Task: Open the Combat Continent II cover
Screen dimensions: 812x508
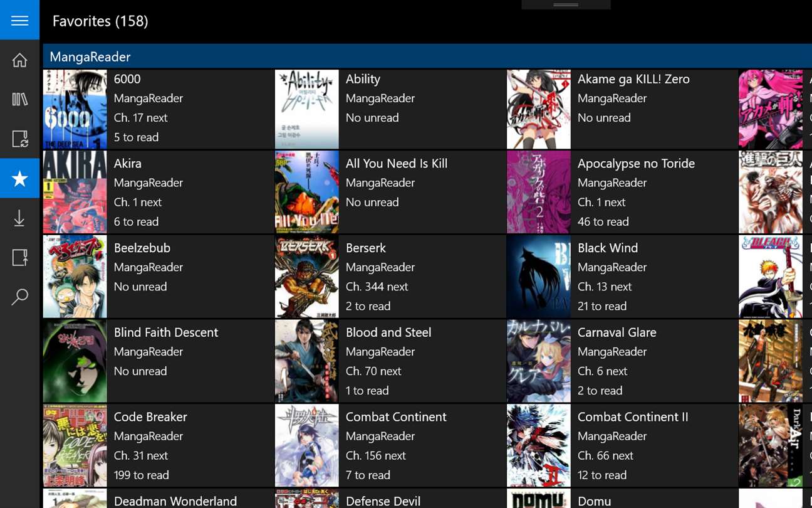Action: [539, 447]
